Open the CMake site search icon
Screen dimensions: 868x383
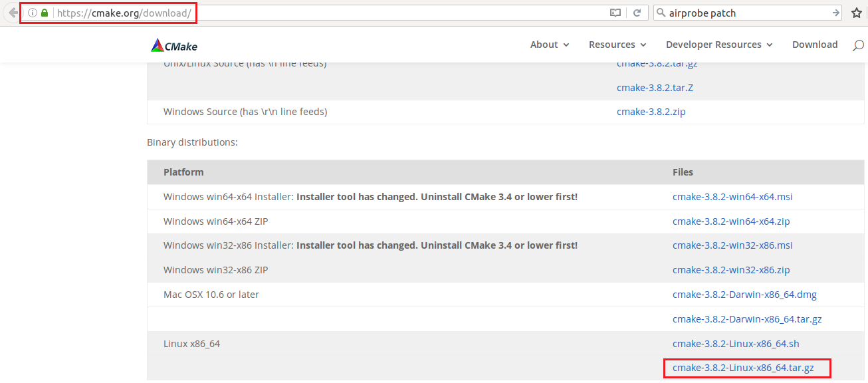(859, 45)
